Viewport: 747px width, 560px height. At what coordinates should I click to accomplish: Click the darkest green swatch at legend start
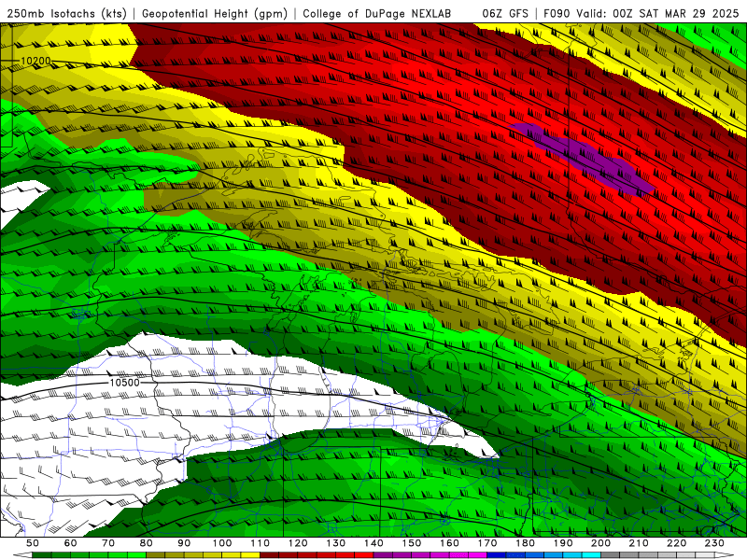coord(42,555)
